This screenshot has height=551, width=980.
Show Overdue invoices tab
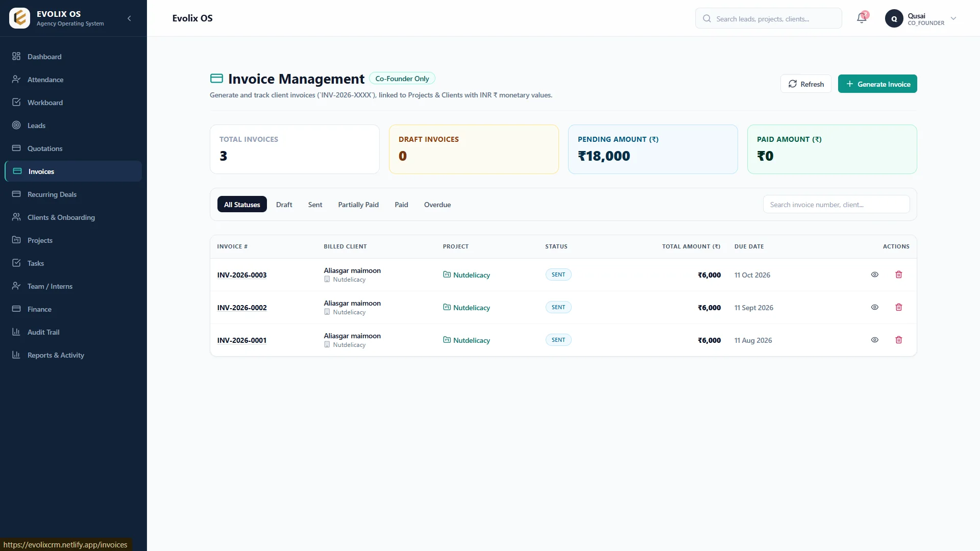click(x=437, y=205)
